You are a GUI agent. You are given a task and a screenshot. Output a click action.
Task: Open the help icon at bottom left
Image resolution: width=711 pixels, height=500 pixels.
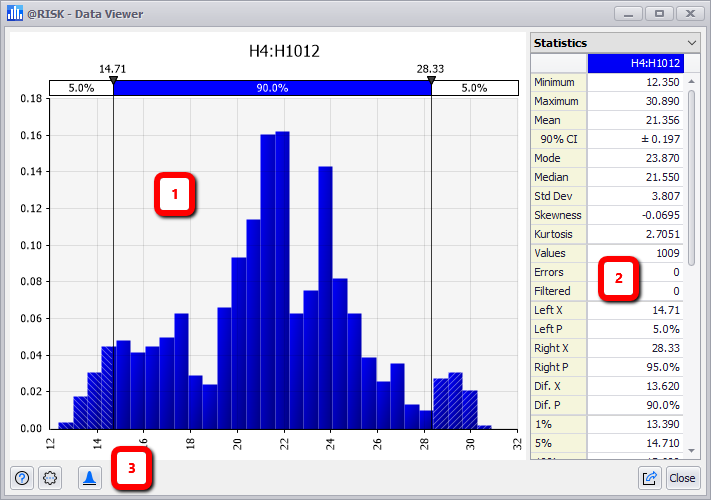(x=22, y=478)
